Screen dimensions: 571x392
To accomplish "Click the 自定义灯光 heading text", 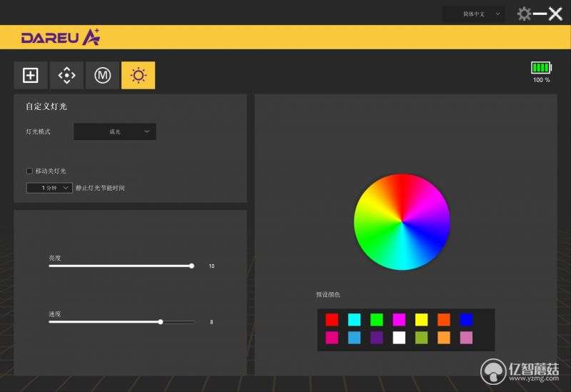I will coord(46,106).
